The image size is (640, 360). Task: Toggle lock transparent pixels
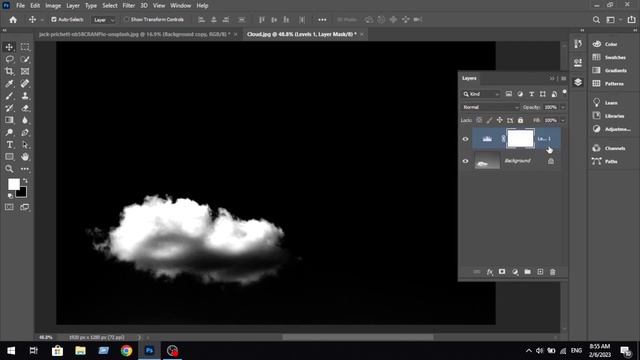[x=479, y=120]
